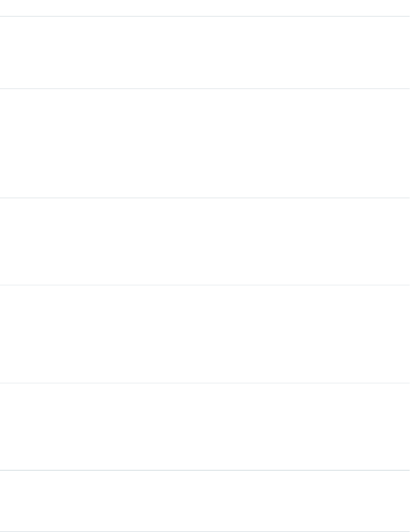Click the right end of the first blank row
This screenshot has height=532, width=410.
pos(406,53)
